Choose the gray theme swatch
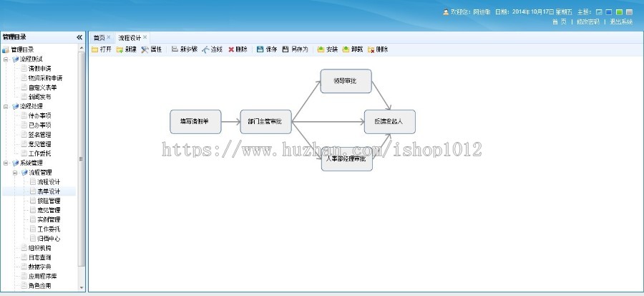Image resolution: width=644 pixels, height=296 pixels. (629, 12)
